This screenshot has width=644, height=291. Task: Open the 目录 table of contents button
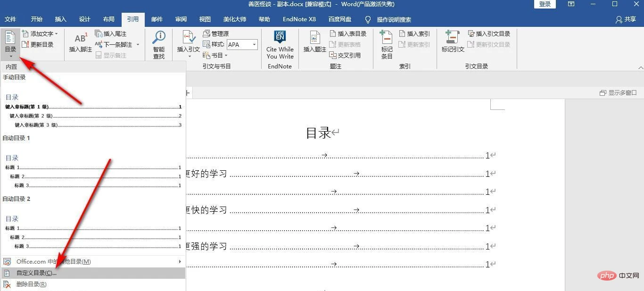[10, 42]
